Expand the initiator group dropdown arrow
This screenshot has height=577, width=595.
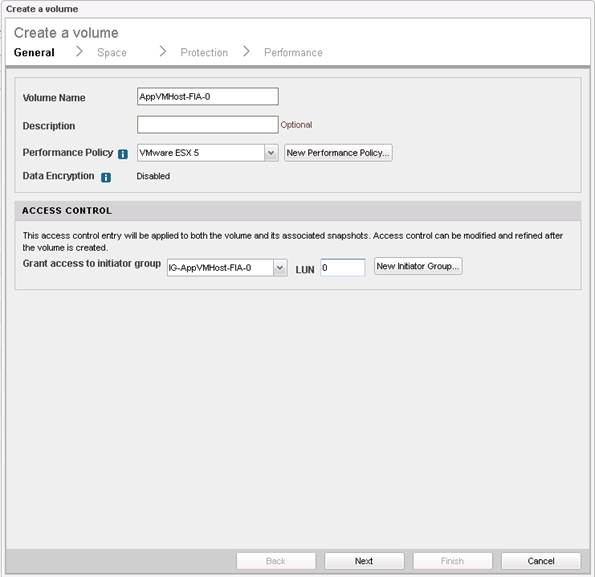click(x=280, y=268)
